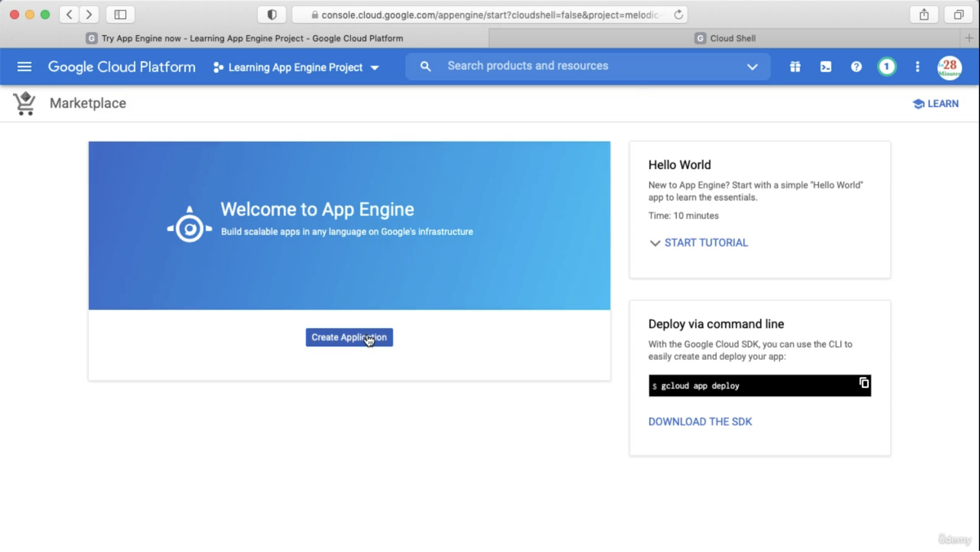Reload the page with refresh icon

(x=679, y=14)
